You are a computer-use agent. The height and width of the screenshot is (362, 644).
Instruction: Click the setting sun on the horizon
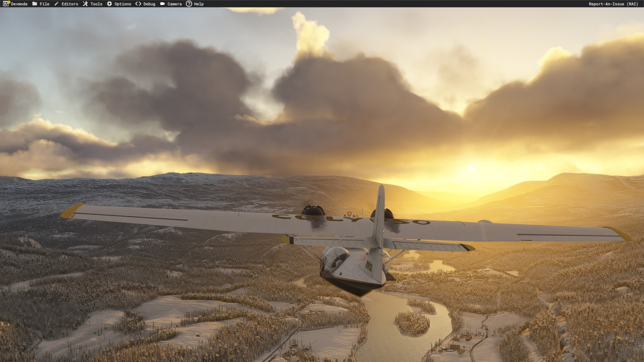471,169
